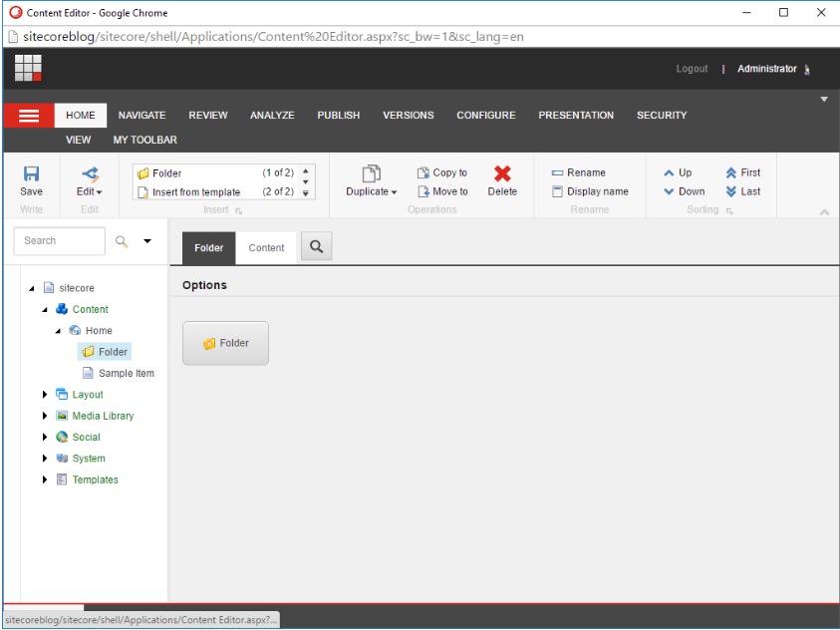Viewport: 840px width, 630px height.
Task: Click the red Delete X icon
Action: click(502, 173)
